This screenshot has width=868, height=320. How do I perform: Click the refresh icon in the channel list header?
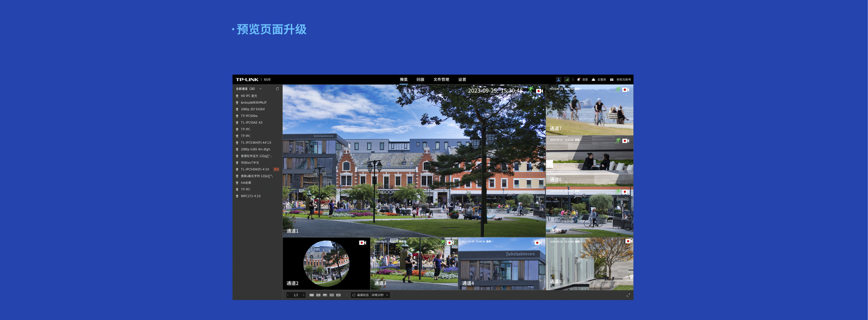(x=277, y=89)
